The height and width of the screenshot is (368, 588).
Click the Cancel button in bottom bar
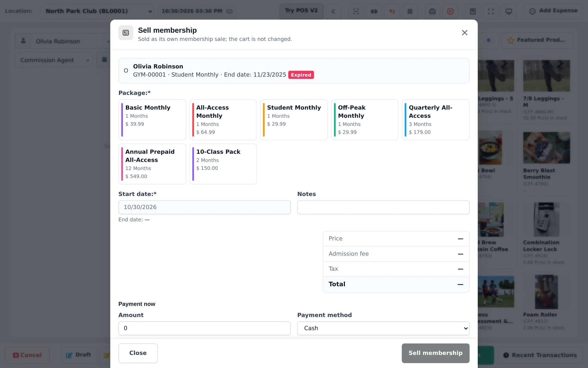point(27,355)
